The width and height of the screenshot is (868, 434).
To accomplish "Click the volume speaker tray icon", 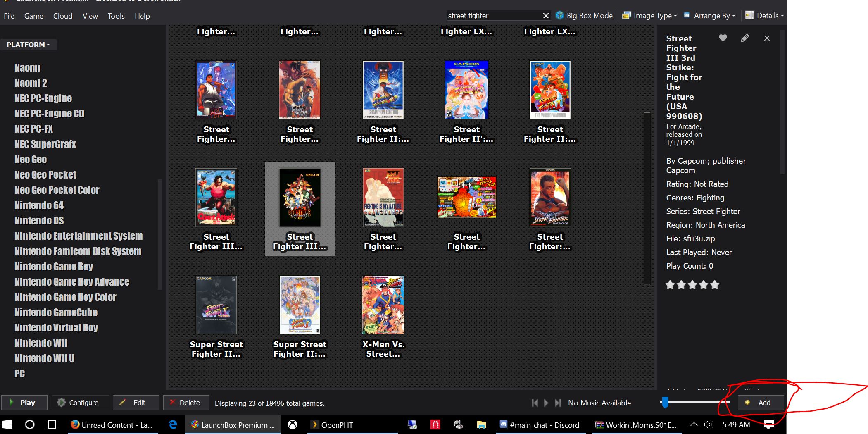I will click(708, 424).
